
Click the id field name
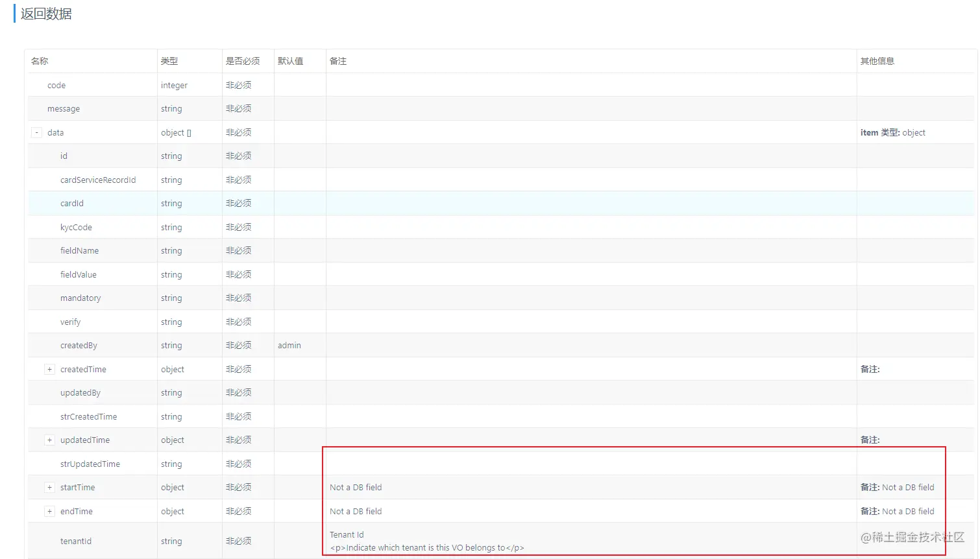(64, 156)
